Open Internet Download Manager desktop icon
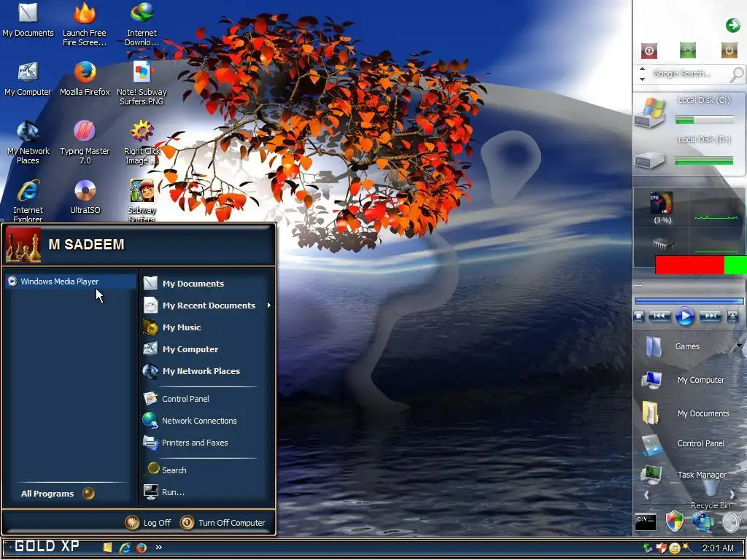 click(142, 24)
